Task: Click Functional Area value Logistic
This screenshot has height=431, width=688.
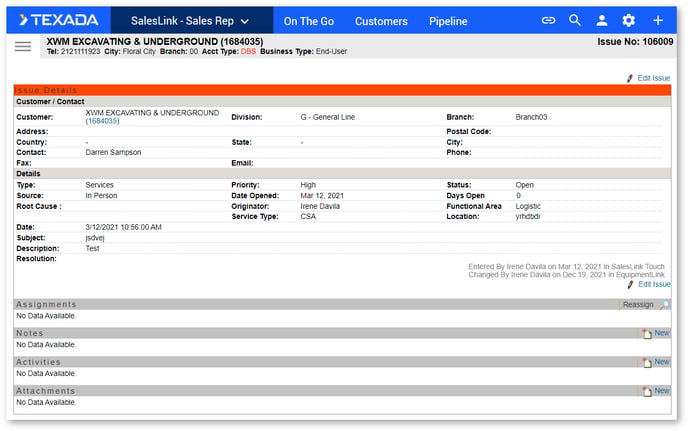Action: (x=528, y=206)
